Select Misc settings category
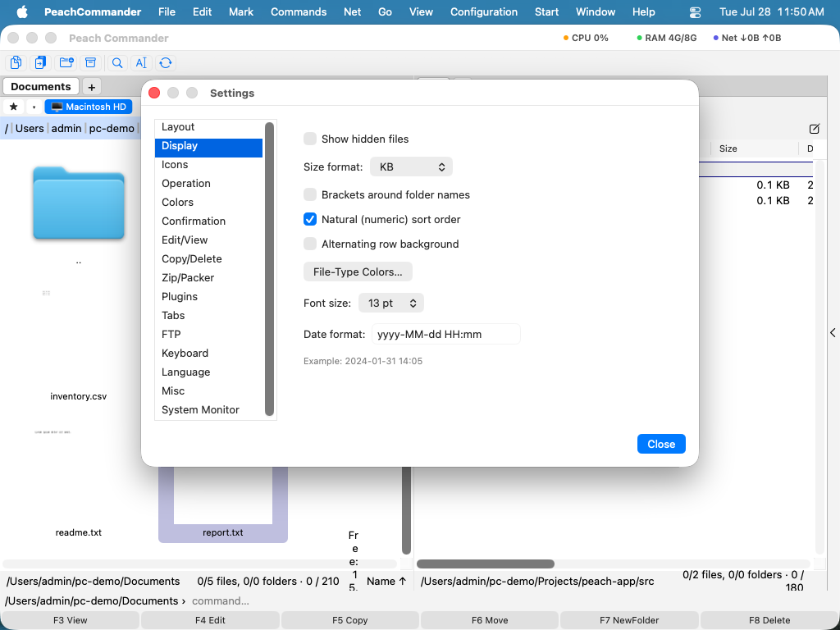This screenshot has width=840, height=630. [x=209, y=390]
